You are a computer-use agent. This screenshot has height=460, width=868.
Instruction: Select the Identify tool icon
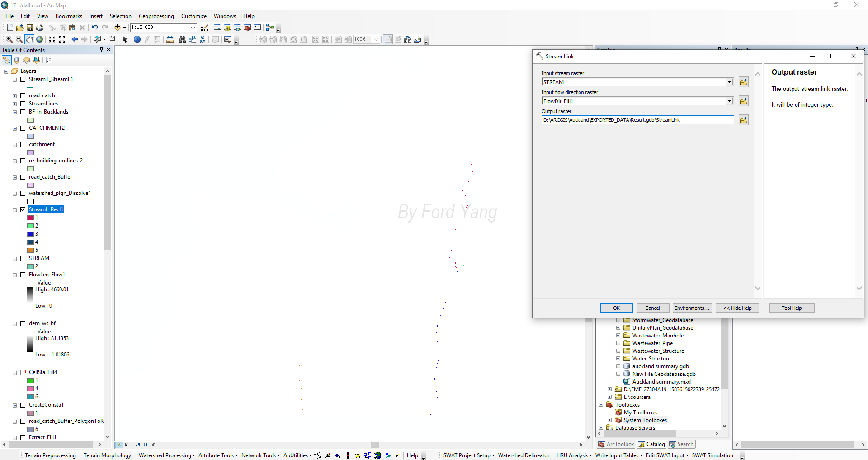point(137,39)
